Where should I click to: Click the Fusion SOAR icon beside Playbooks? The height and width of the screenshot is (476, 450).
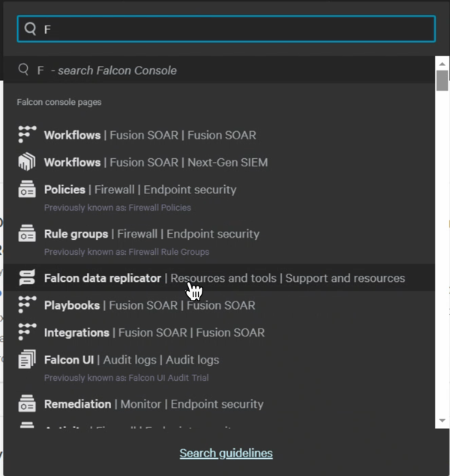click(x=27, y=304)
